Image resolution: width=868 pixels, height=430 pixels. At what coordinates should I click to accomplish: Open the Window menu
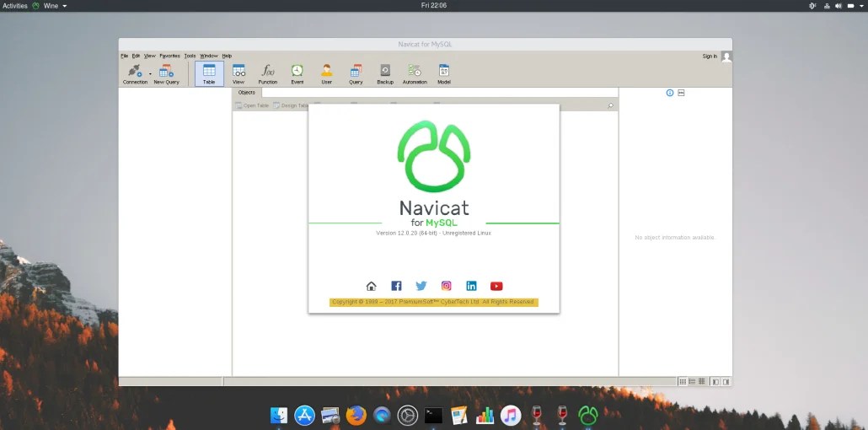click(x=209, y=56)
